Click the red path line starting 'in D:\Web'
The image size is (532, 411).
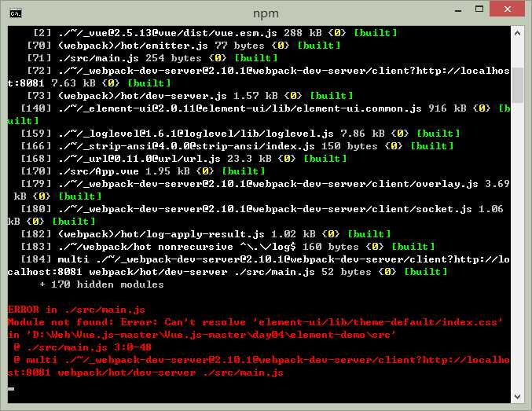click(x=201, y=335)
